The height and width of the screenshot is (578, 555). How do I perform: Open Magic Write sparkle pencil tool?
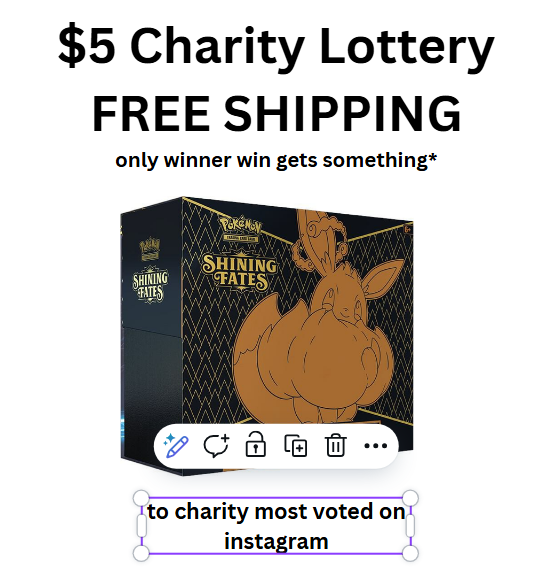pyautogui.click(x=176, y=446)
